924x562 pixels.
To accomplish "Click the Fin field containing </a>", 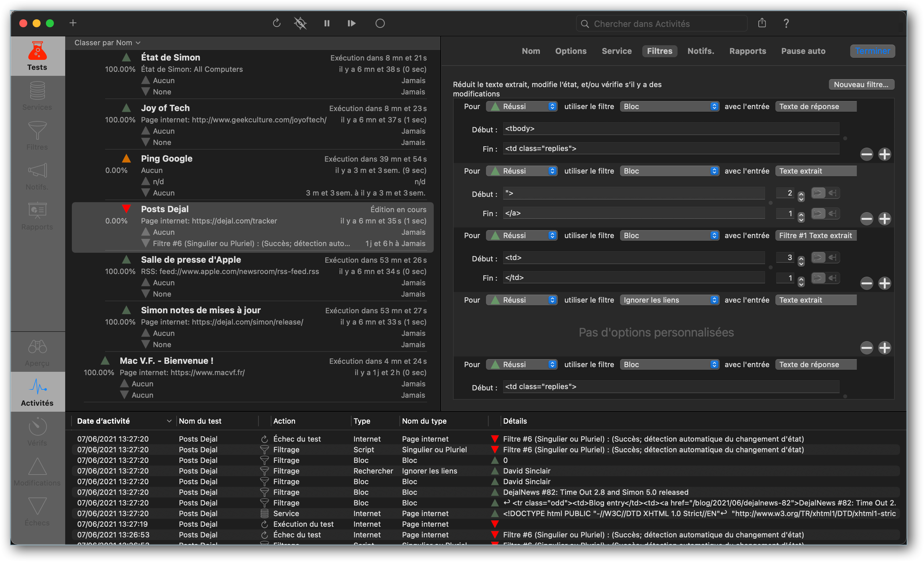I will click(x=634, y=213).
